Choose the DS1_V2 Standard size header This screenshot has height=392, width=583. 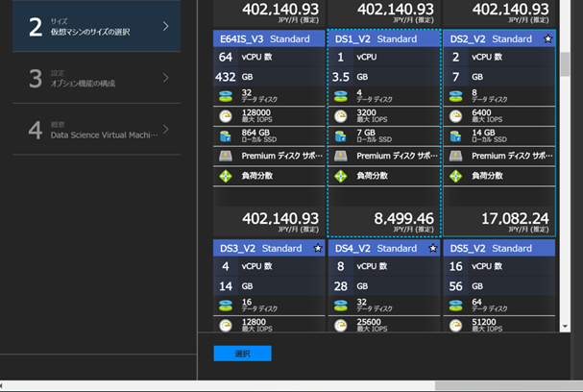pyautogui.click(x=384, y=38)
